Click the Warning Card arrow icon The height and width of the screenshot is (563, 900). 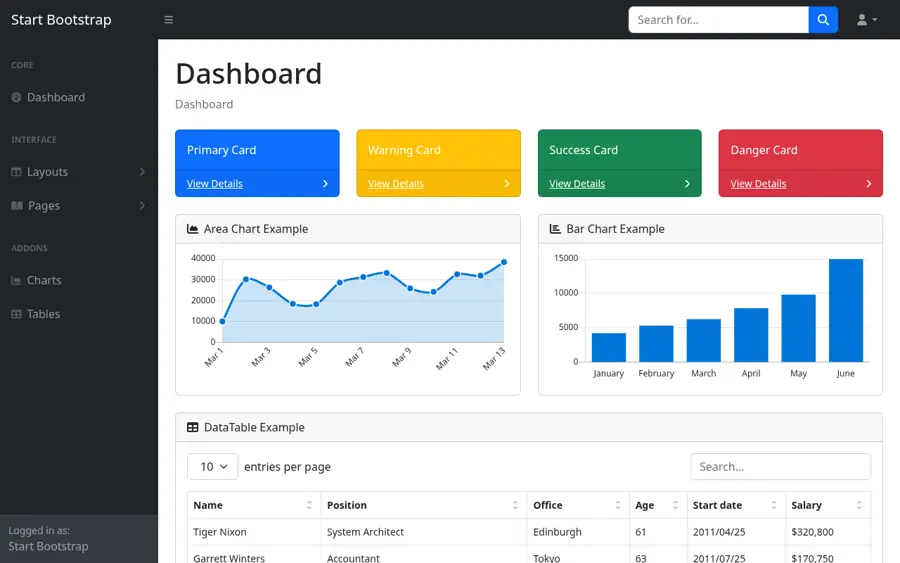[506, 184]
